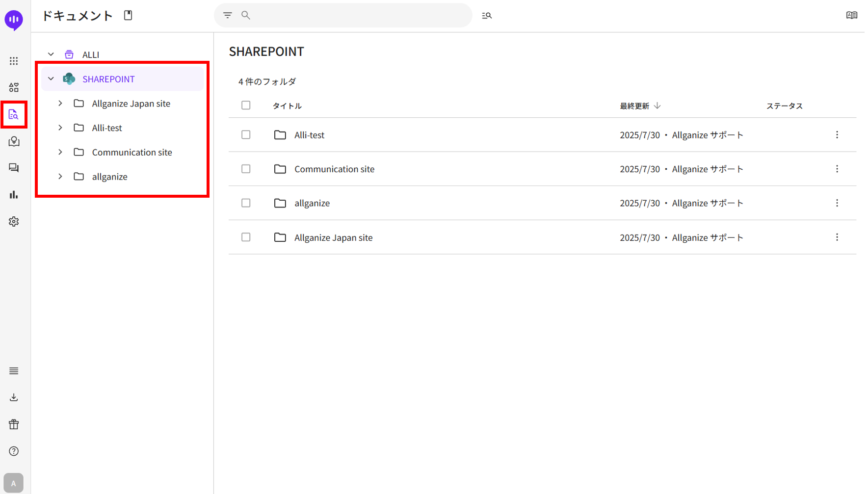868x494 pixels.
Task: Expand the Communication site tree folder
Action: (x=60, y=152)
